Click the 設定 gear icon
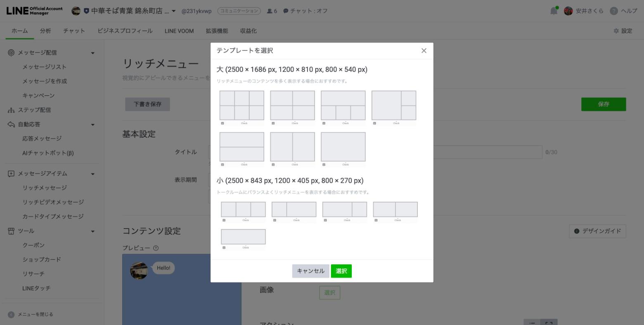 [616, 31]
